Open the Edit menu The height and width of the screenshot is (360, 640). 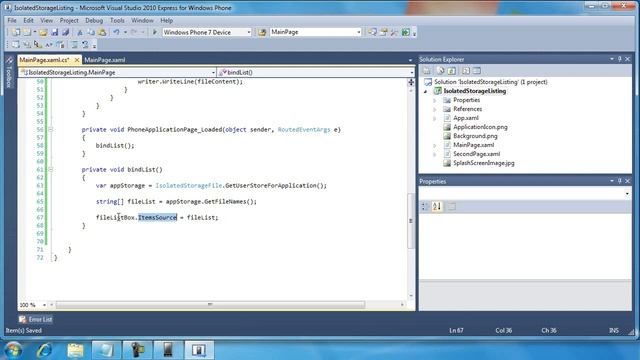click(28, 20)
